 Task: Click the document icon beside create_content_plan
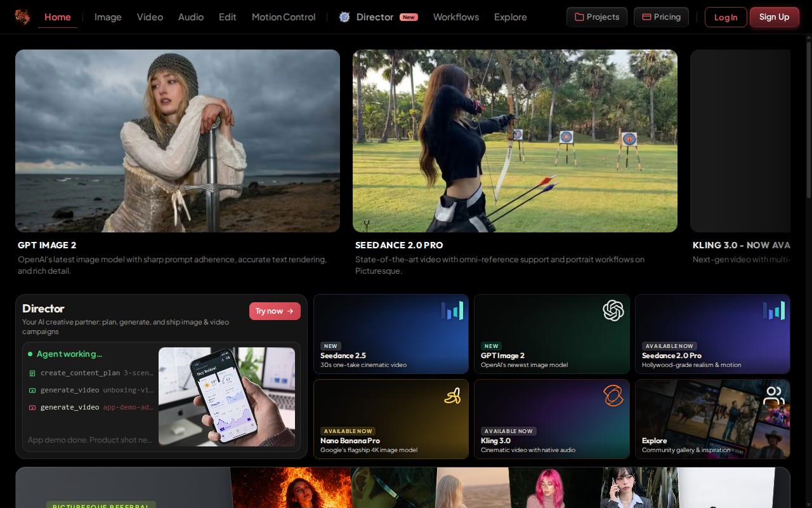point(32,373)
